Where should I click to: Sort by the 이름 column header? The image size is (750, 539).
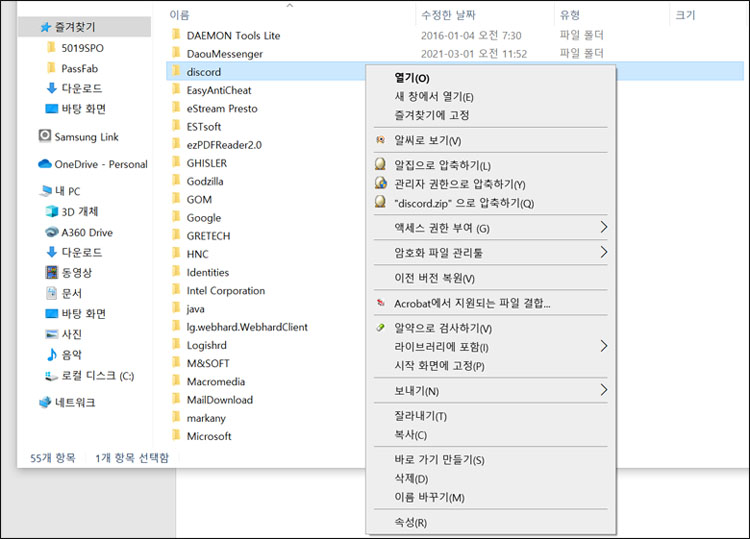pos(179,15)
